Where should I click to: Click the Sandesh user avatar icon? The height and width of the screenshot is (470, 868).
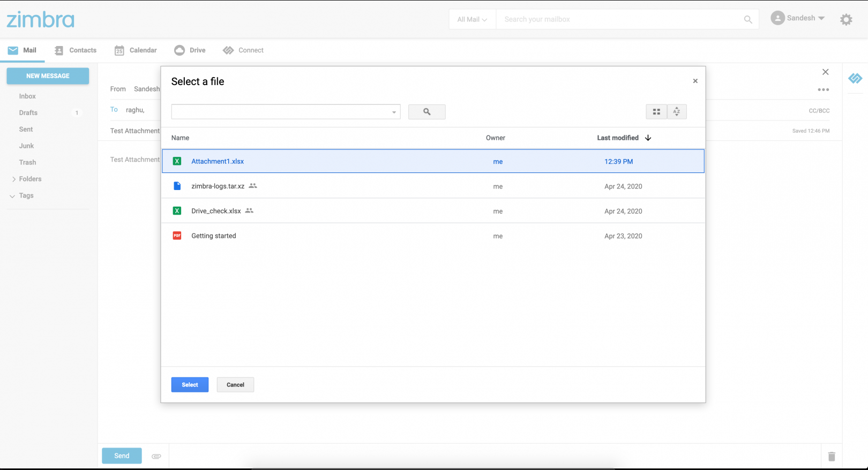point(777,18)
